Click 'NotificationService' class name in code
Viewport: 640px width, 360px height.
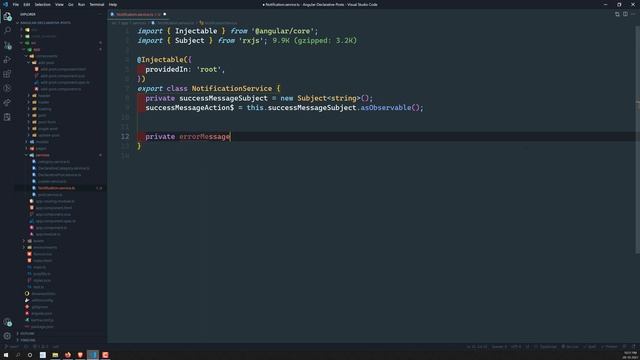pos(232,89)
